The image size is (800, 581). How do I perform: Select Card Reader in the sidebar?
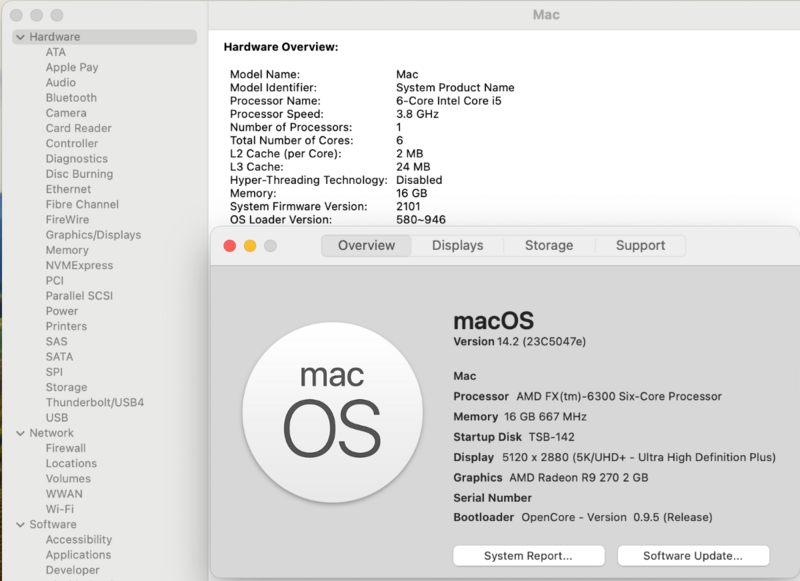79,128
